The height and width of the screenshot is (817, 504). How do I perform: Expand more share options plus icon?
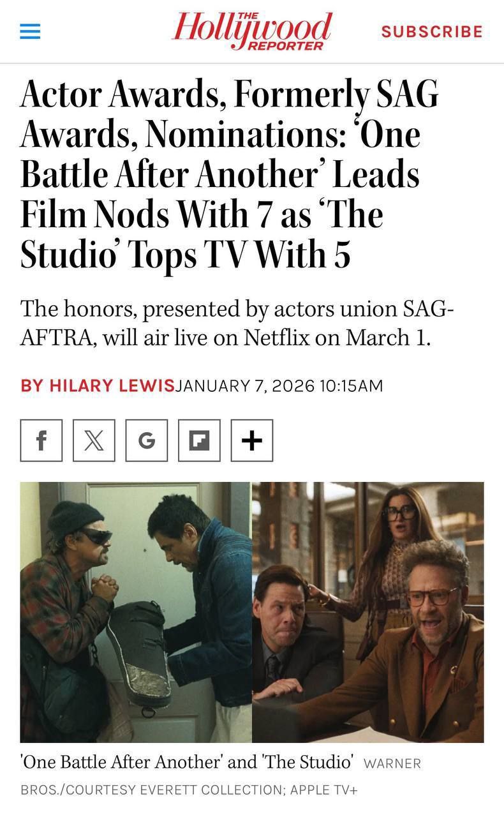tap(252, 440)
